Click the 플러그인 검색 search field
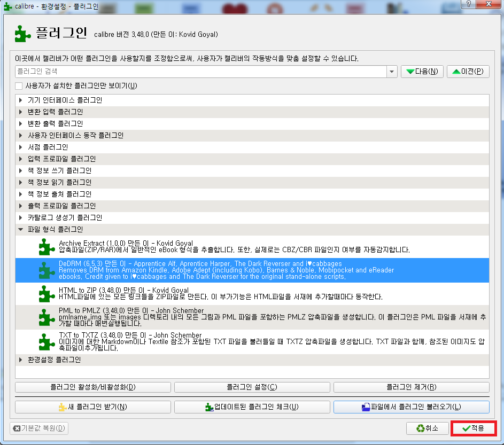The image size is (504, 445). click(201, 72)
